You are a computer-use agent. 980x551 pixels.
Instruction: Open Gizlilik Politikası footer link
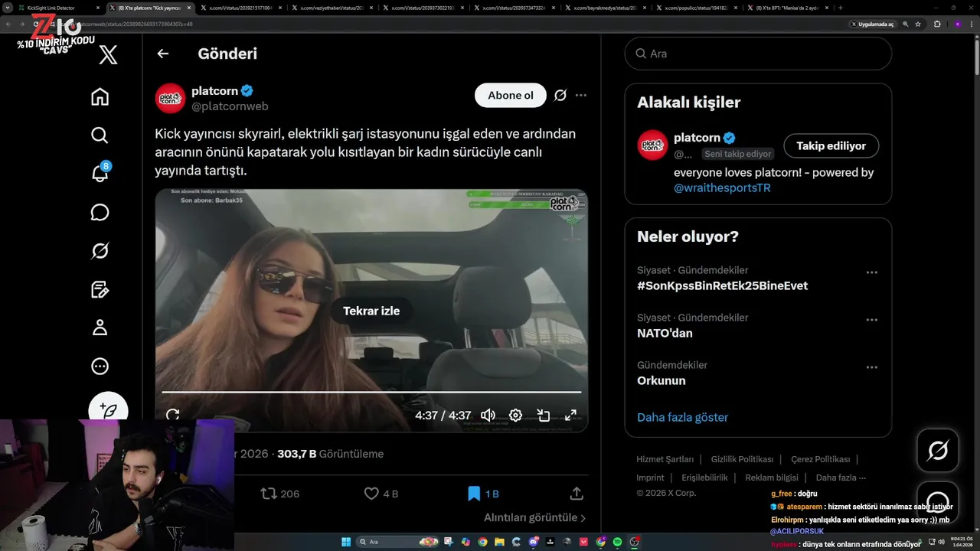pos(742,459)
